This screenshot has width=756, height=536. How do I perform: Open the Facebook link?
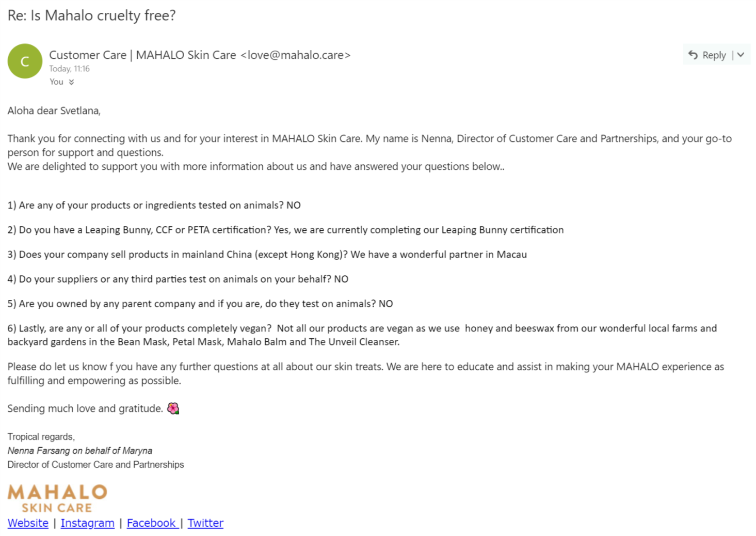[x=152, y=523]
